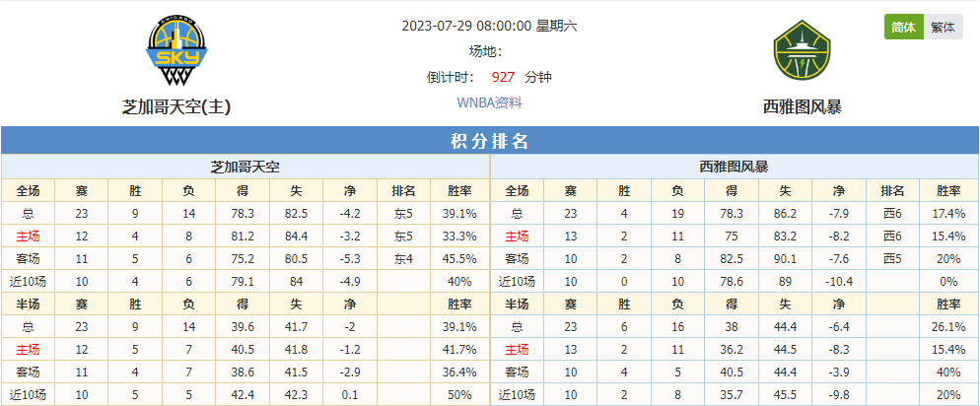
Task: Click the 场地 venue label
Action: coord(486,52)
